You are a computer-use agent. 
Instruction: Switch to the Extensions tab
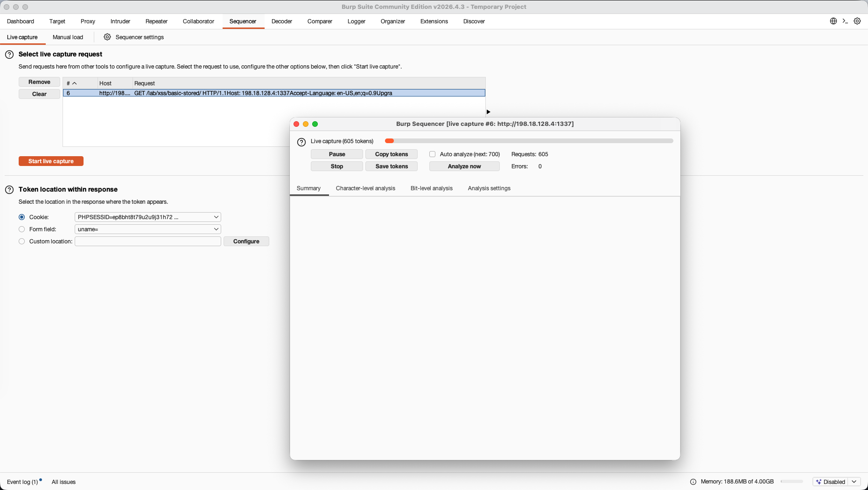pos(434,21)
